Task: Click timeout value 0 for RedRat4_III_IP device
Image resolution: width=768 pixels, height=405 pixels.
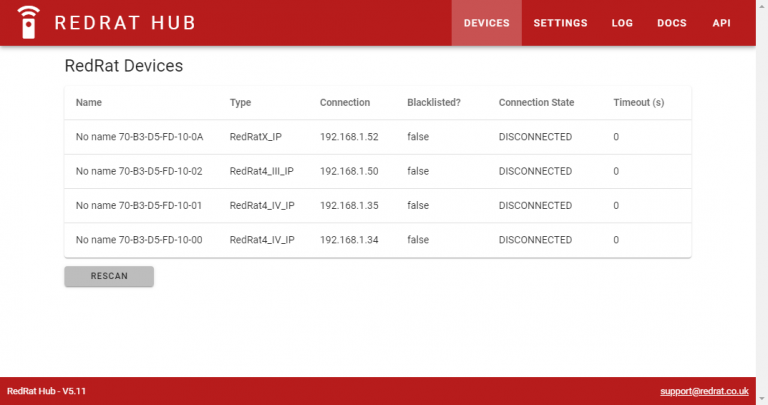Action: [616, 171]
